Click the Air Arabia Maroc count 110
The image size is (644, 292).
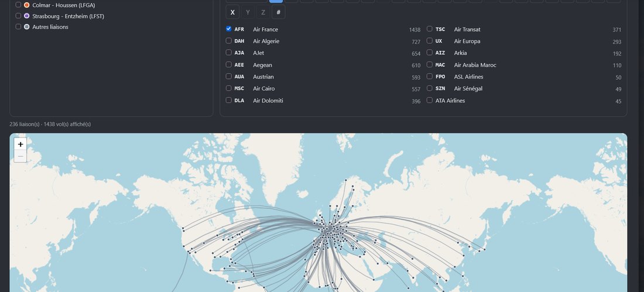click(617, 66)
